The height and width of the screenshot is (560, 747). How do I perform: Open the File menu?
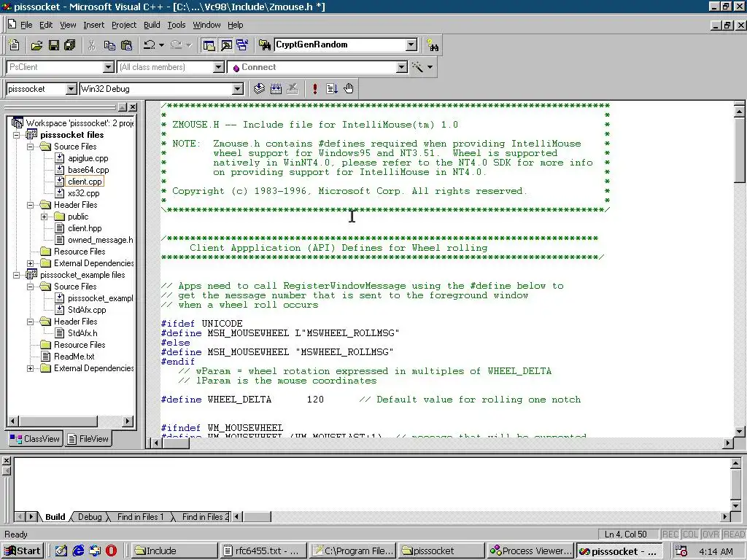tap(26, 25)
